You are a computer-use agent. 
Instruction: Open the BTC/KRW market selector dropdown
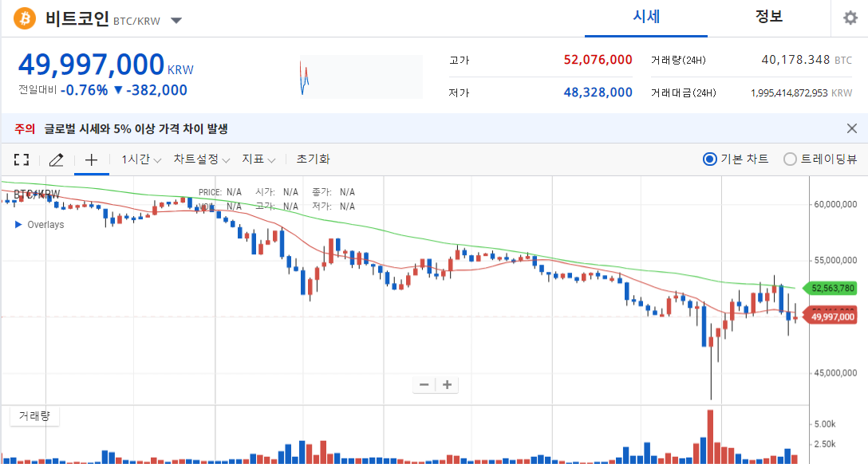(x=176, y=21)
